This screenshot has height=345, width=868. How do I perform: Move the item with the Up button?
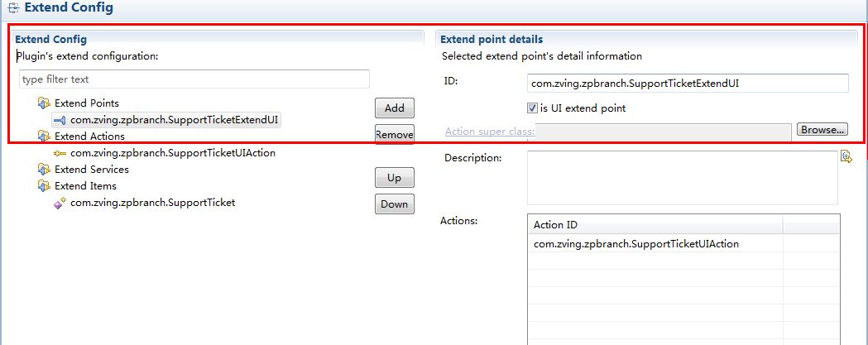point(395,178)
